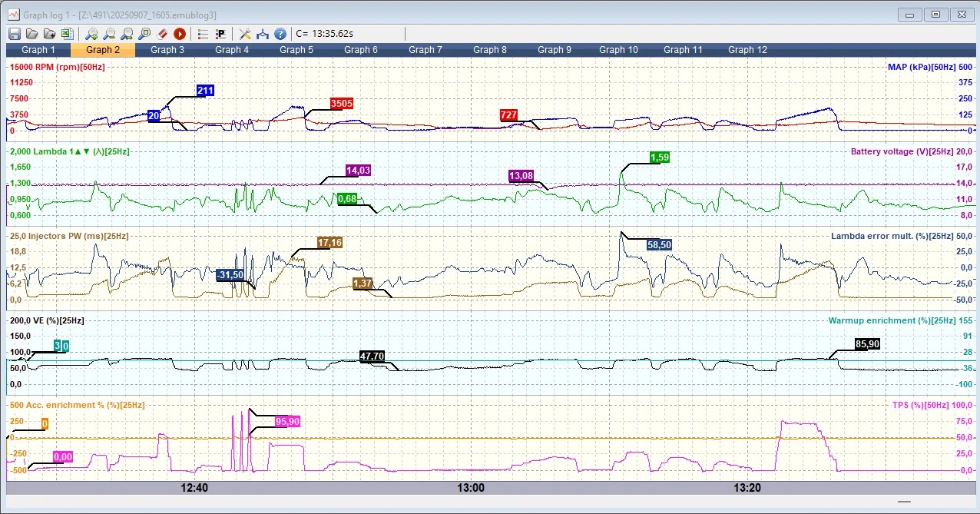Image resolution: width=980 pixels, height=514 pixels.
Task: Switch to Graph 11 tab
Action: coord(684,49)
